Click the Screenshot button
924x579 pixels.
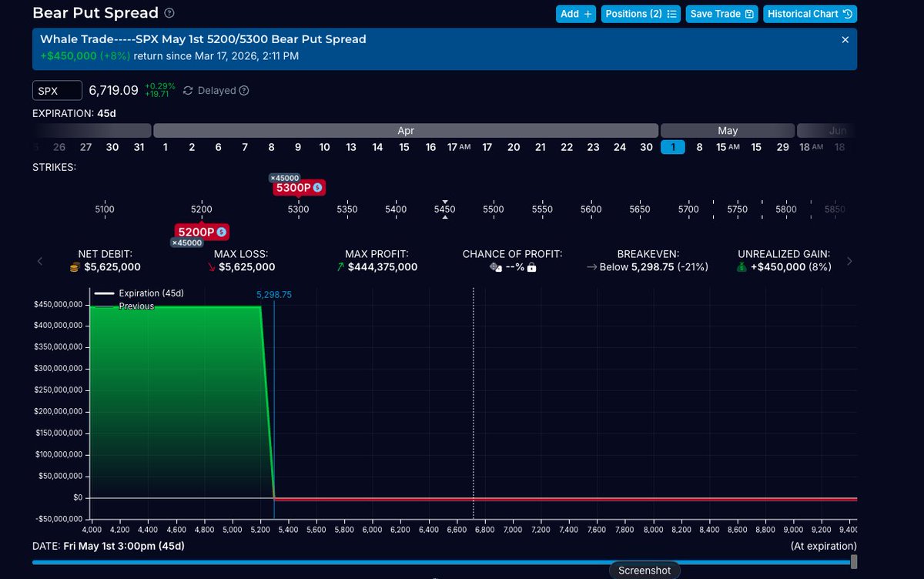645,570
